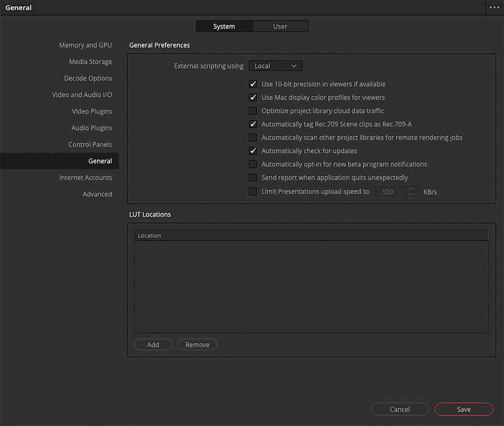Disable tagging Rec.709 Scene clips as Rec.709-A
The width and height of the screenshot is (504, 426).
253,124
